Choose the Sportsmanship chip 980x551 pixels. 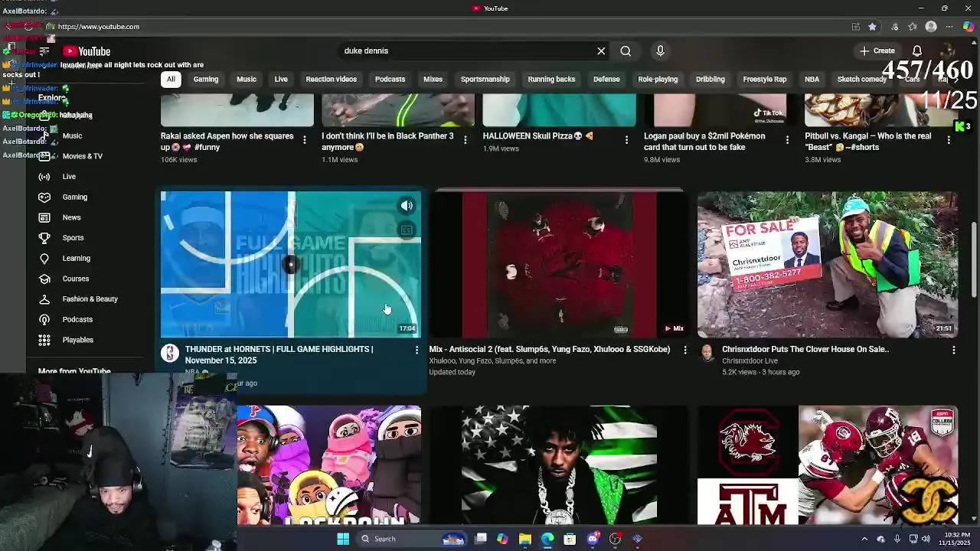click(x=485, y=79)
